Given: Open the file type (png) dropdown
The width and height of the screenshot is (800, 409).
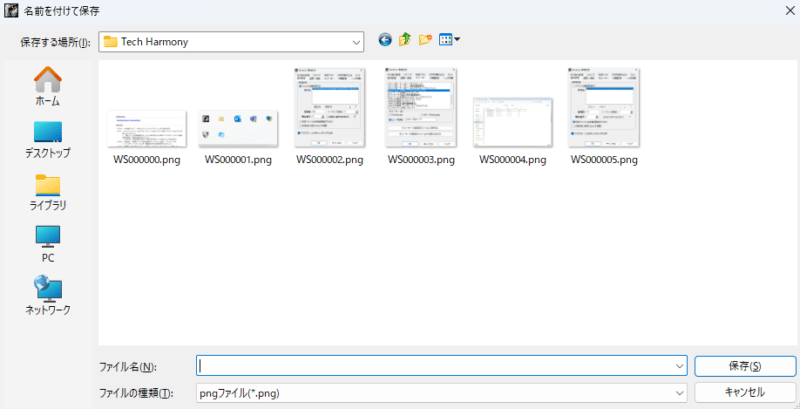Looking at the screenshot, I should (x=680, y=393).
